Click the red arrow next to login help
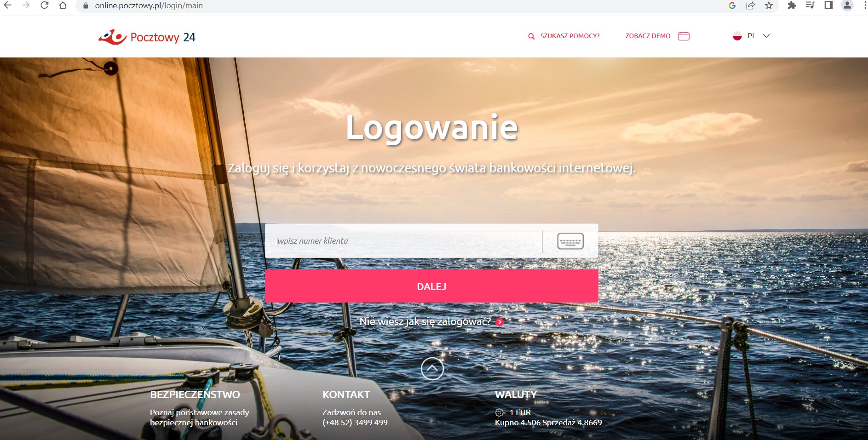The height and width of the screenshot is (440, 868). (500, 322)
